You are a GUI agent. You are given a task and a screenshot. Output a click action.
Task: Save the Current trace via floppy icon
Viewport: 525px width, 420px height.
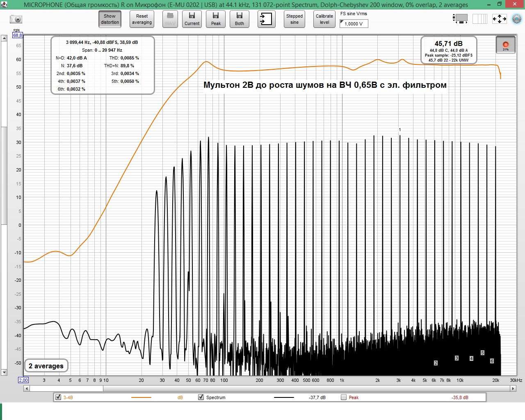[x=192, y=19]
